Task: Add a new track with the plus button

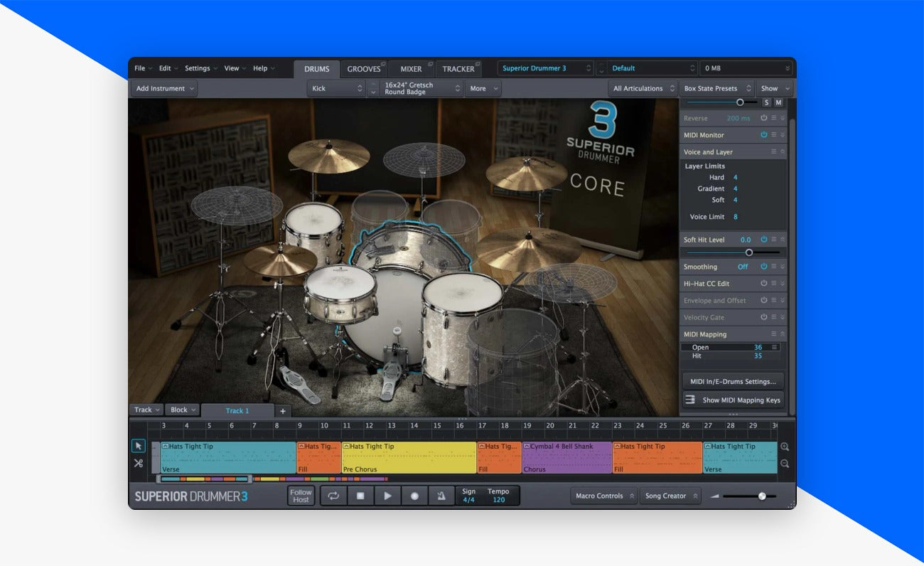Action: [282, 411]
